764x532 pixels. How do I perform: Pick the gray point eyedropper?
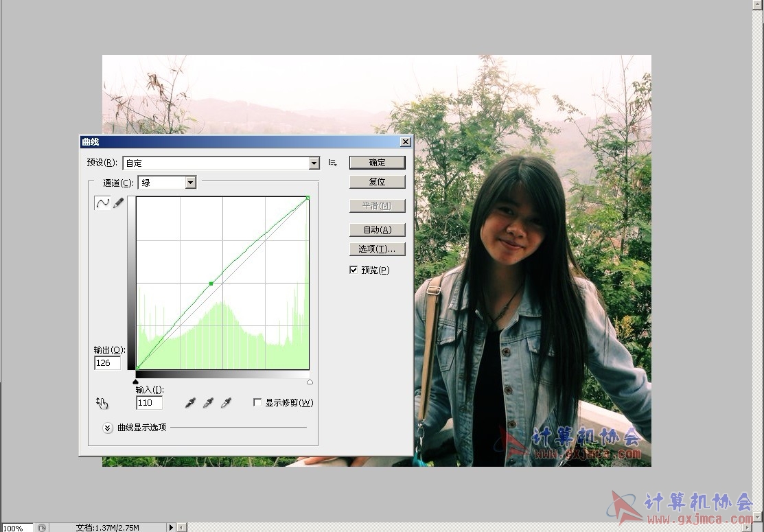tap(208, 402)
